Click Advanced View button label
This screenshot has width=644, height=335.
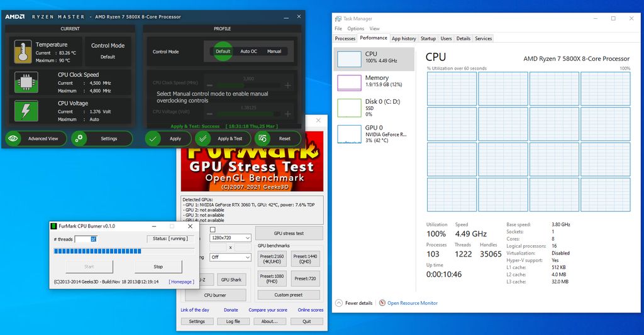(x=43, y=139)
